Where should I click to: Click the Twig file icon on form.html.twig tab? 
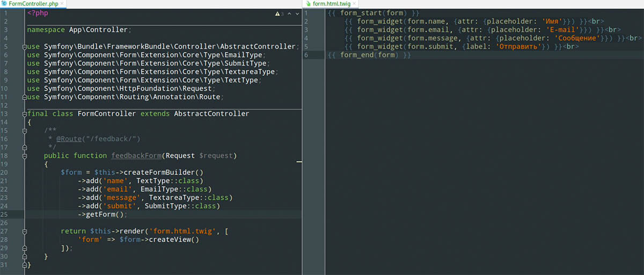click(308, 4)
